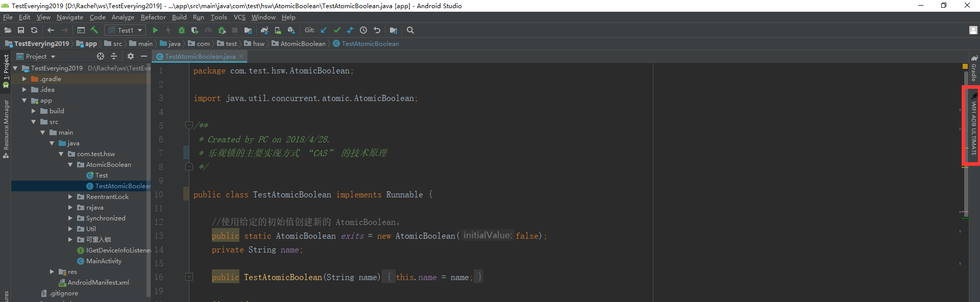
Task: Collapse the TestEverying2019 root tree node
Action: coord(15,68)
